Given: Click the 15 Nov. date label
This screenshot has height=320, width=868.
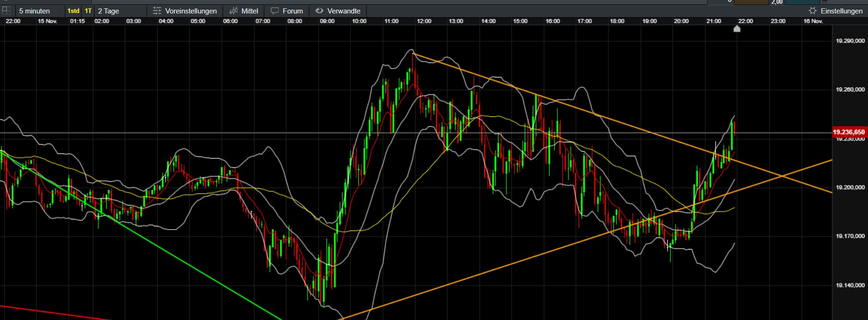Looking at the screenshot, I should [47, 21].
